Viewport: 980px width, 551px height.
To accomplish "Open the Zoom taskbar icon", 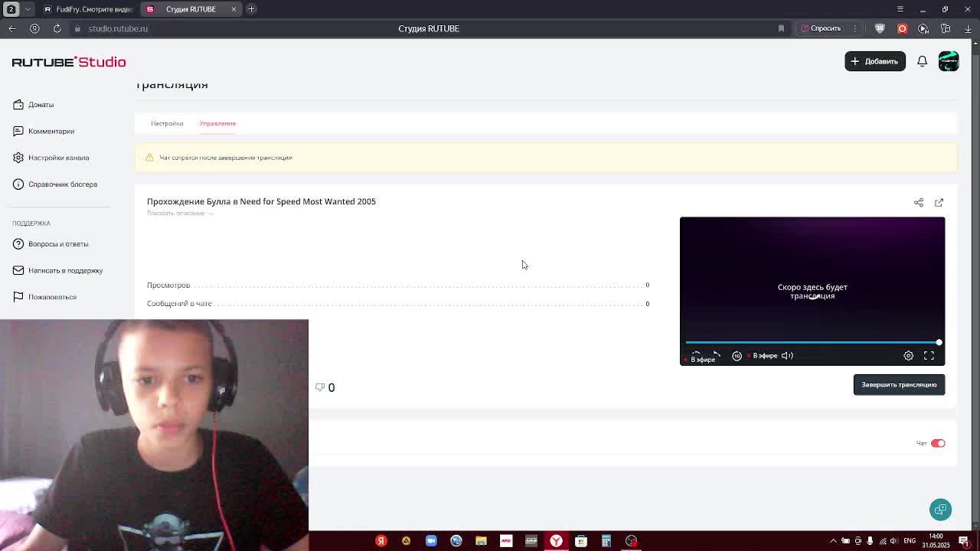I will tap(431, 541).
